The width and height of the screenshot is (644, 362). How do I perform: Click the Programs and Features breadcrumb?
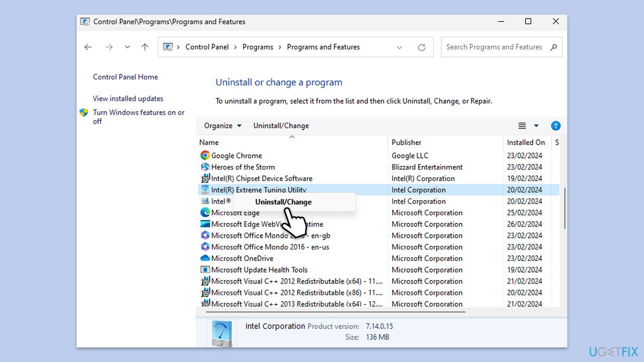[324, 47]
